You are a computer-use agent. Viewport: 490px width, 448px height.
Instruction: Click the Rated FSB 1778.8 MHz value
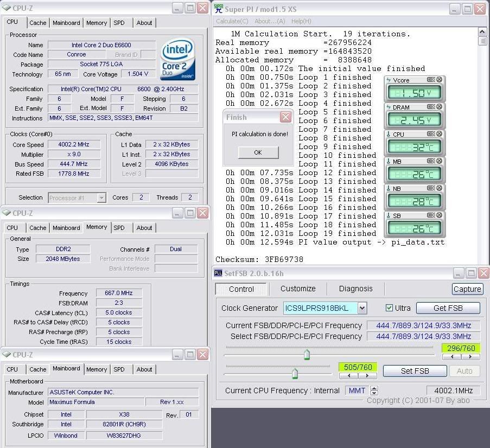pyautogui.click(x=74, y=174)
